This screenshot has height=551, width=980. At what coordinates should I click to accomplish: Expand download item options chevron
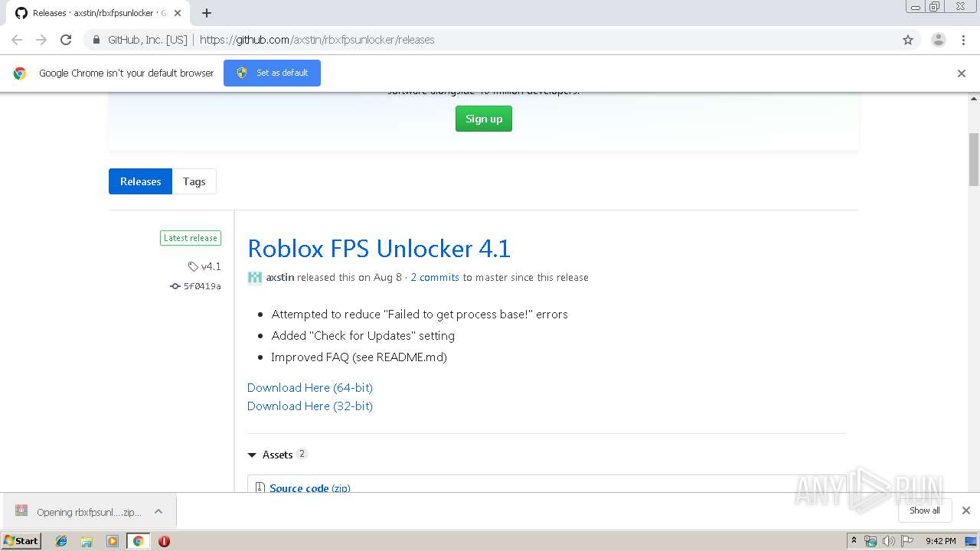click(158, 511)
